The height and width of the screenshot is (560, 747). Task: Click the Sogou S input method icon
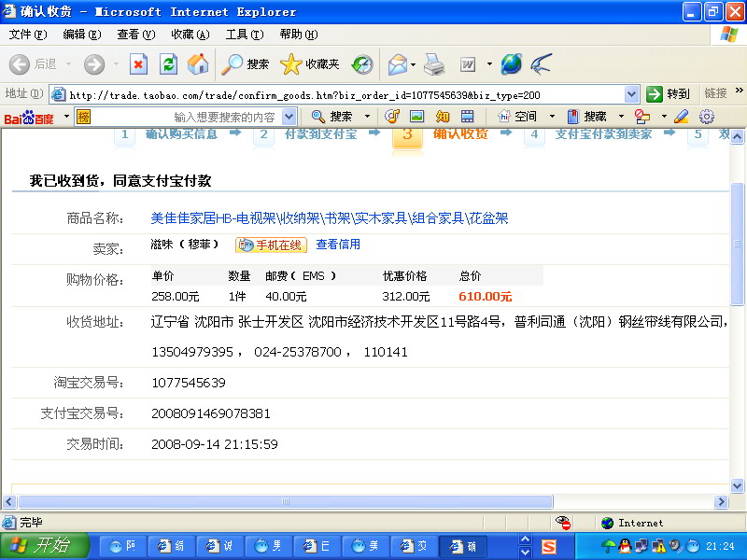coord(549,547)
